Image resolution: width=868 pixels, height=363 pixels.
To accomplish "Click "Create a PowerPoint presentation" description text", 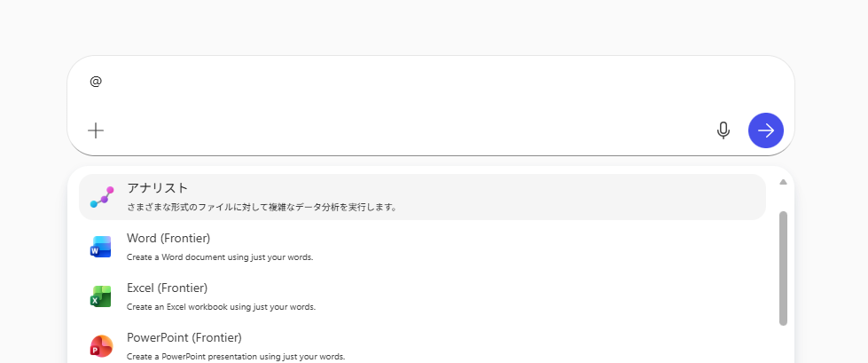I will click(235, 357).
